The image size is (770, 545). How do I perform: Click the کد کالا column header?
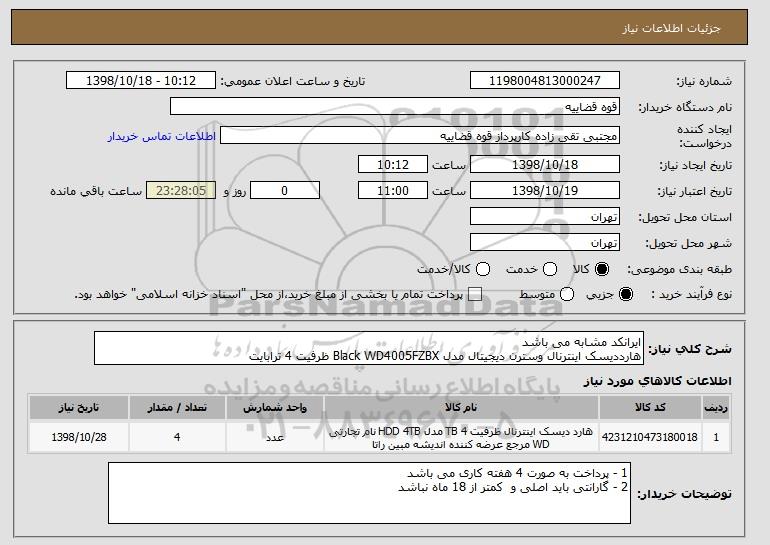pos(650,408)
